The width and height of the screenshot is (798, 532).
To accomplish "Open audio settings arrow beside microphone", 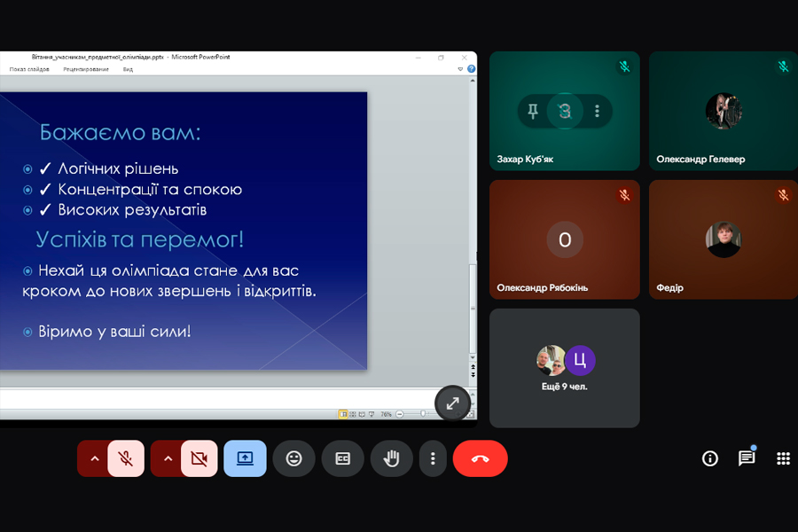I will pos(95,458).
